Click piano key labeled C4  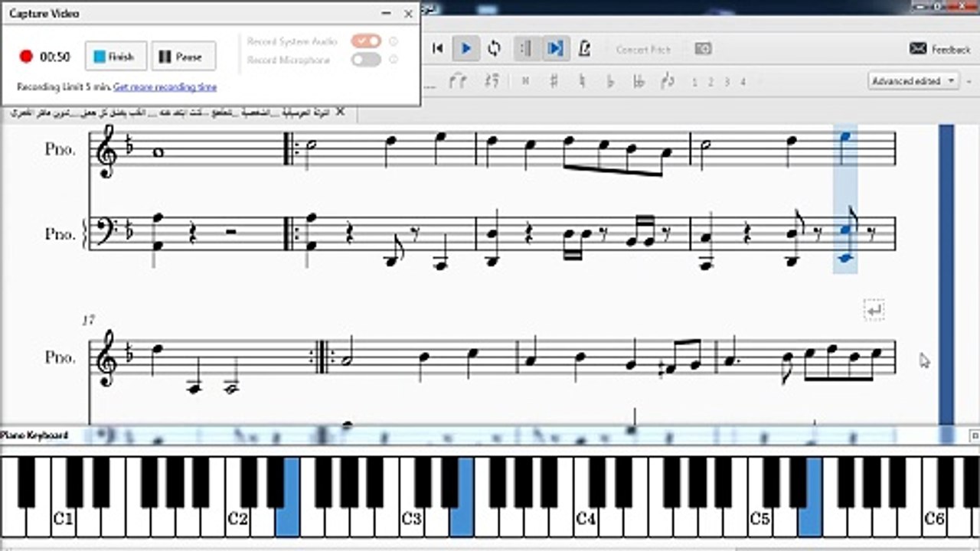pos(586,496)
